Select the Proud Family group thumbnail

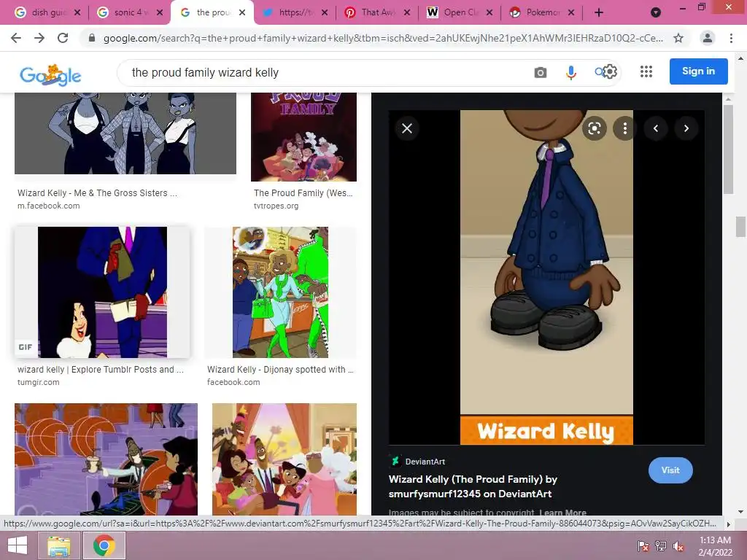pyautogui.click(x=285, y=459)
